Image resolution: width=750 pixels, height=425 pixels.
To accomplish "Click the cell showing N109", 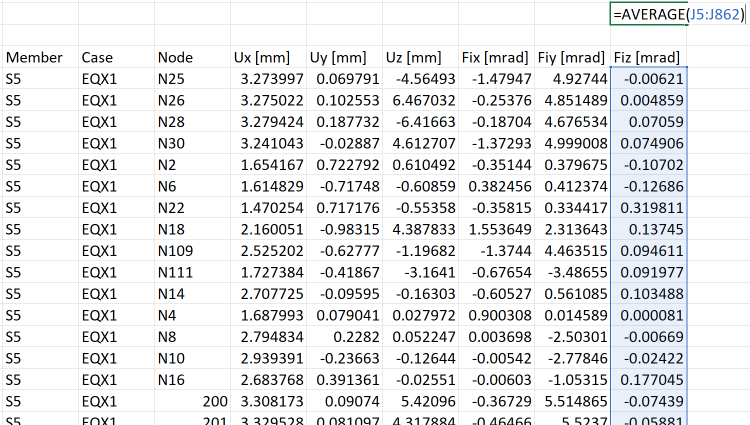I will 192,251.
